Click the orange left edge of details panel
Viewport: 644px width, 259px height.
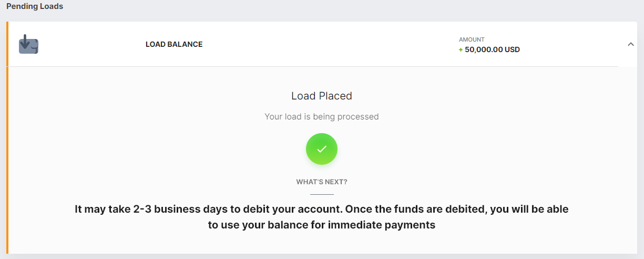pos(7,160)
